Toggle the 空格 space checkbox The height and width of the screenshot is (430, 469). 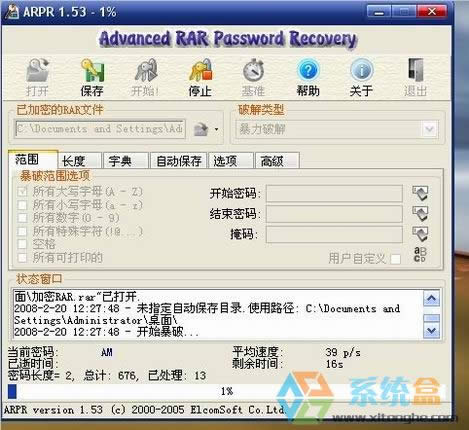pos(22,244)
